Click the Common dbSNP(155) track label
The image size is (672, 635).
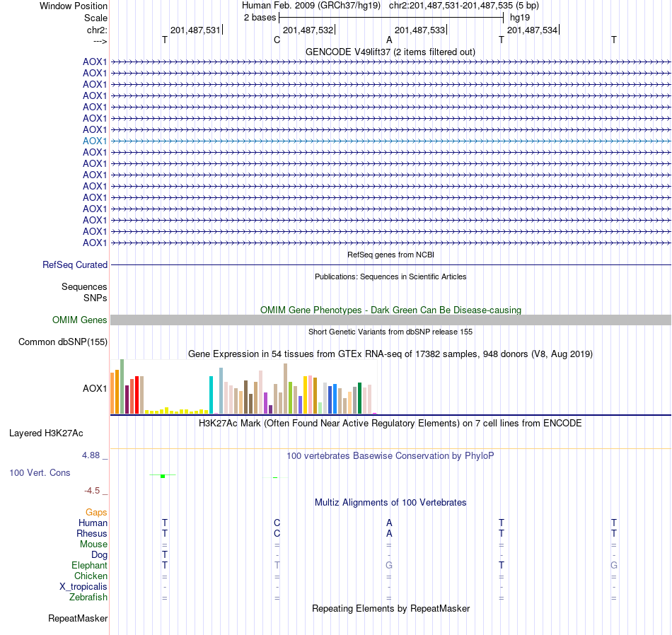pyautogui.click(x=63, y=342)
